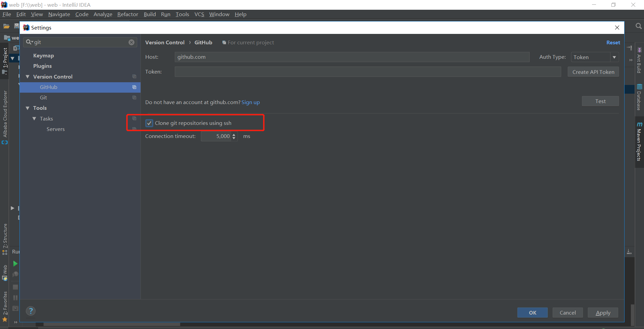Viewport: 644px width, 329px height.
Task: Click the double chevron at right of editor
Action: pos(631,60)
